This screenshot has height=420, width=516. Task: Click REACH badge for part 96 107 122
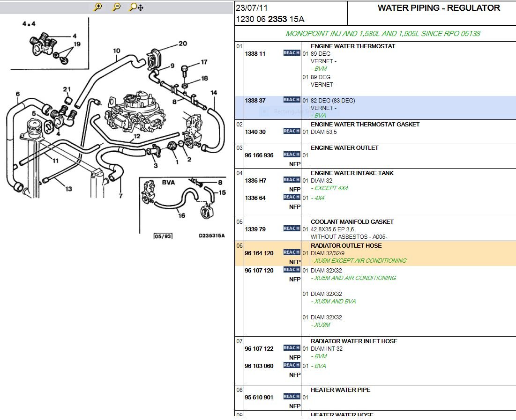(x=292, y=347)
